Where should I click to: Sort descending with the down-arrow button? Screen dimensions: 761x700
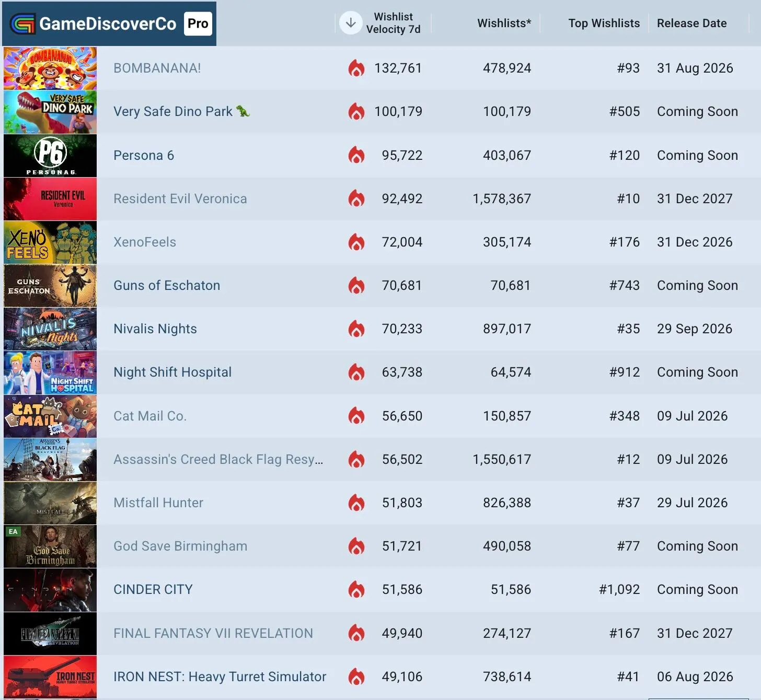click(x=351, y=23)
